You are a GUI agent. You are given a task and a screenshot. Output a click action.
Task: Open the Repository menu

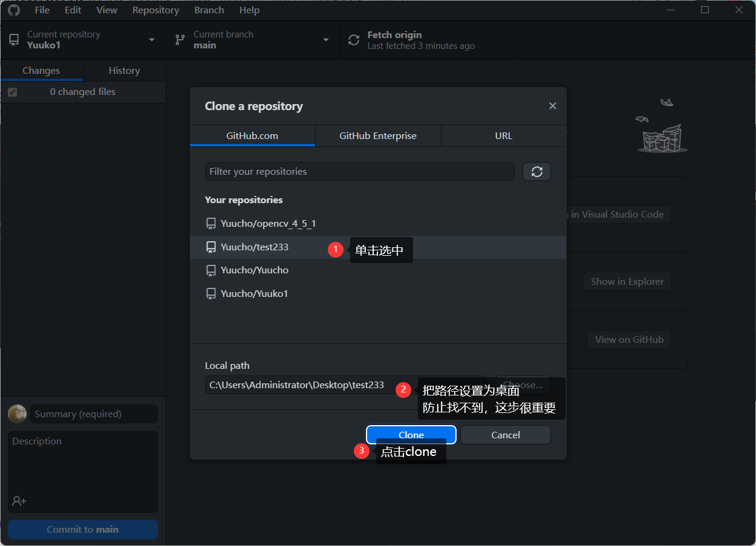155,10
